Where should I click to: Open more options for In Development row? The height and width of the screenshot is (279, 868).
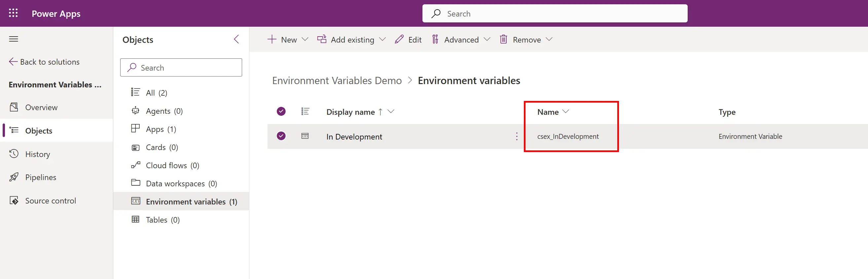[x=517, y=136]
